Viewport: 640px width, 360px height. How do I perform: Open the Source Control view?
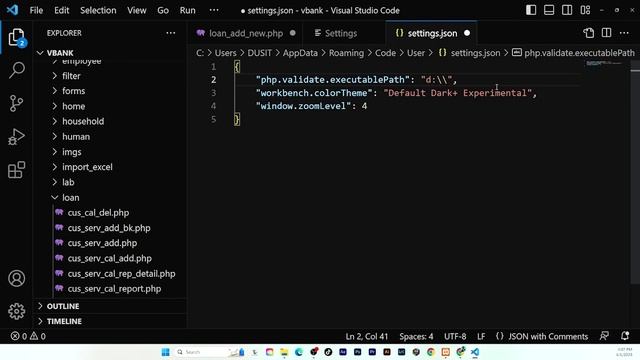(x=16, y=103)
